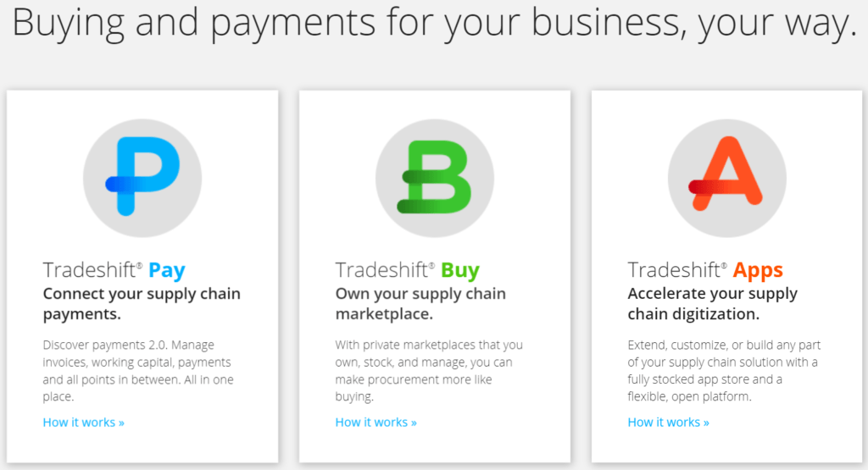Click the orange A logo icon
Screen dimensions: 868x470
click(726, 177)
